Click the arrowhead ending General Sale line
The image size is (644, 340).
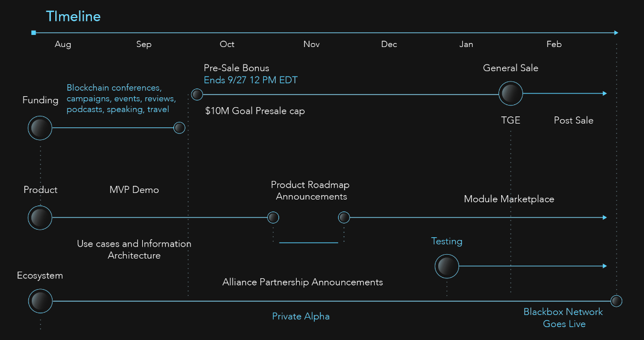pos(605,93)
